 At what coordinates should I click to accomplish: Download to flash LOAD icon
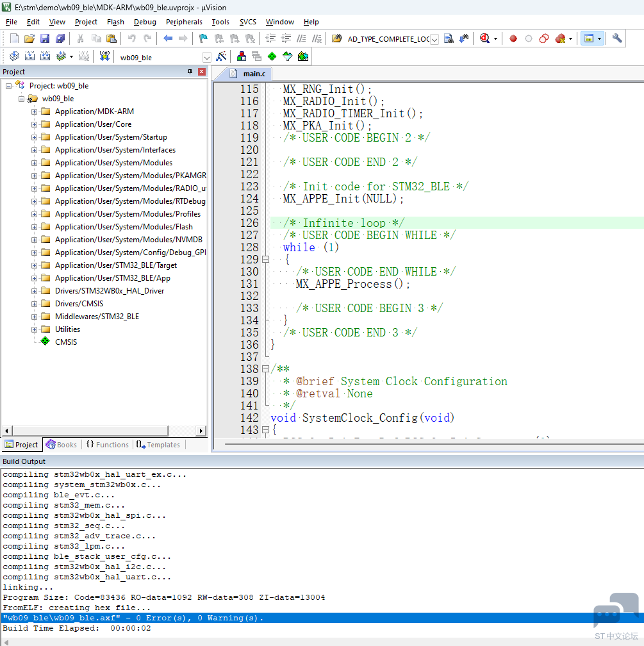point(104,56)
